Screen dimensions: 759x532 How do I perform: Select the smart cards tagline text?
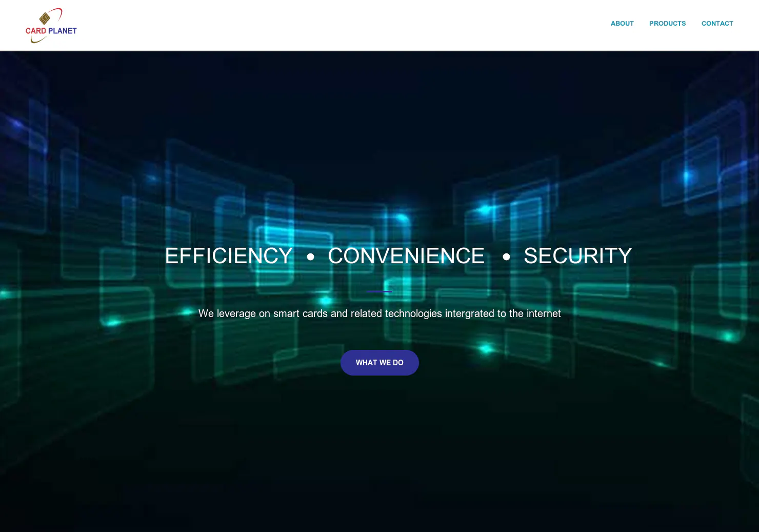tap(379, 313)
